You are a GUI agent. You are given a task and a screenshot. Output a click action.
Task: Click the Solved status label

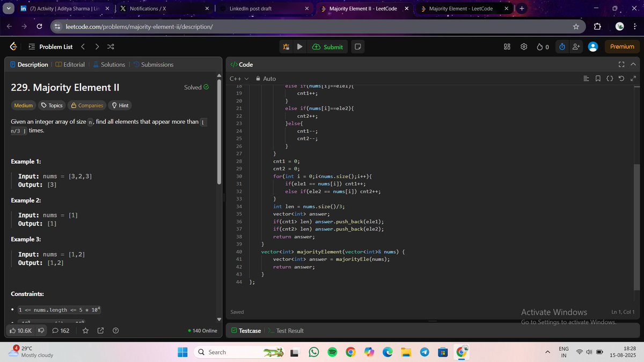pos(196,87)
